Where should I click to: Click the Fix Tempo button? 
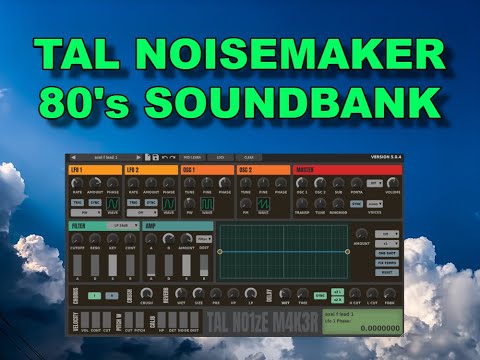387,263
